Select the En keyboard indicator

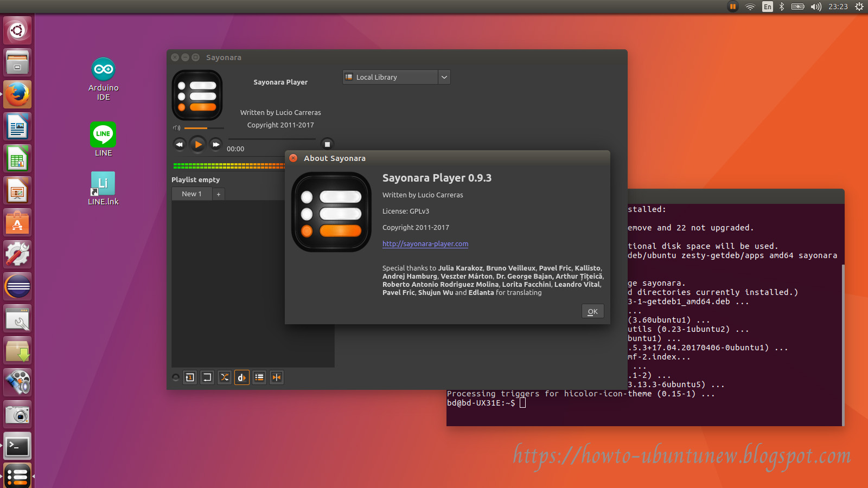point(768,7)
